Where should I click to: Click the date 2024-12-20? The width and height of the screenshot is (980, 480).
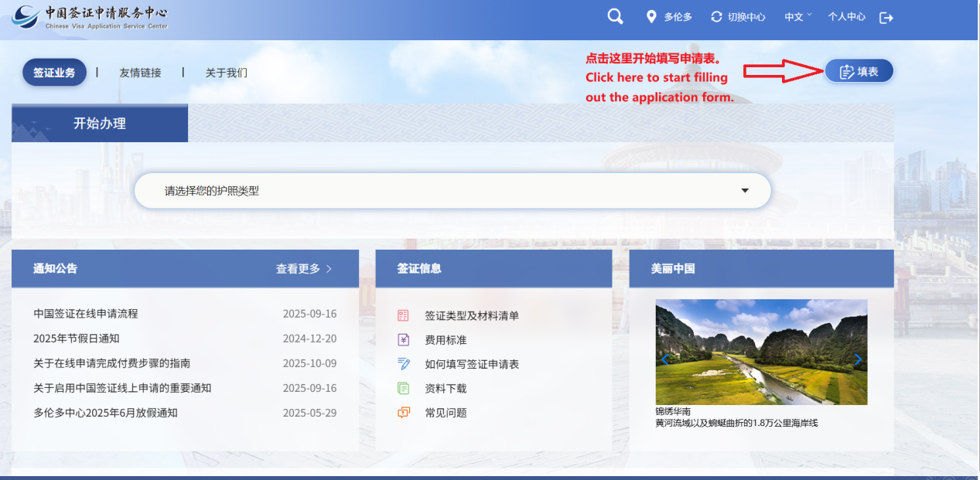(309, 339)
